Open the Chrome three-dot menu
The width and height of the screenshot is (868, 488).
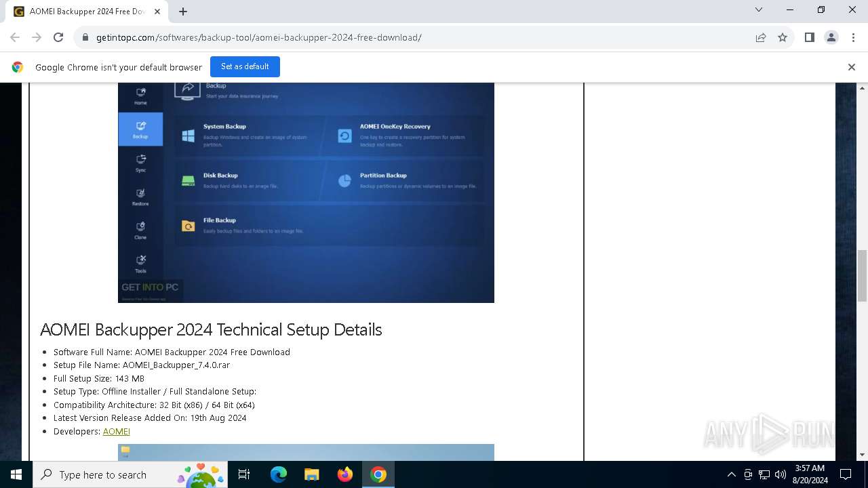pyautogui.click(x=852, y=37)
